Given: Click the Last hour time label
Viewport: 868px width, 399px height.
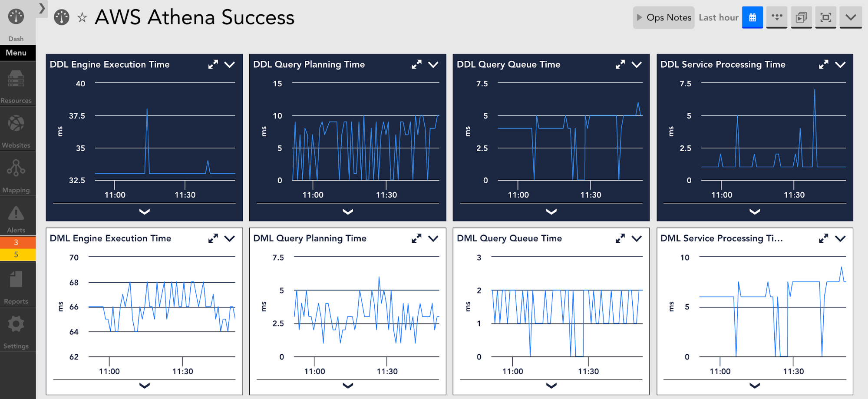Looking at the screenshot, I should [x=719, y=17].
